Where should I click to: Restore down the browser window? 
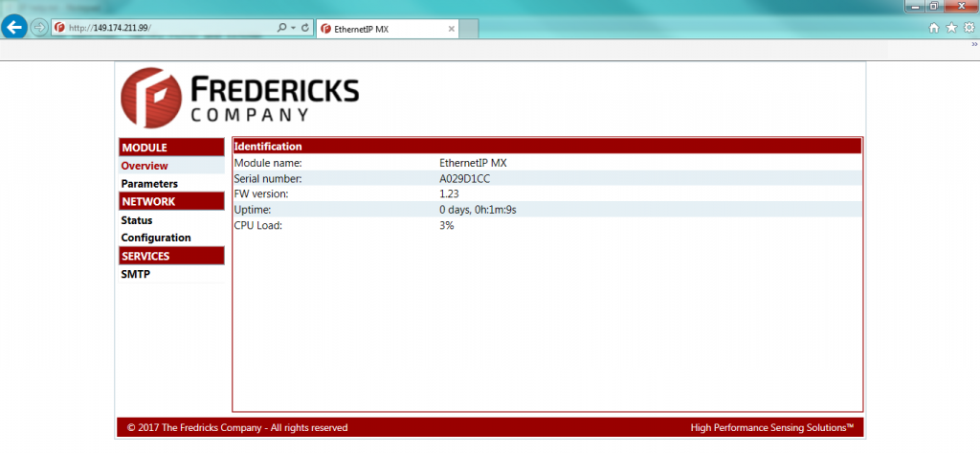pos(934,6)
